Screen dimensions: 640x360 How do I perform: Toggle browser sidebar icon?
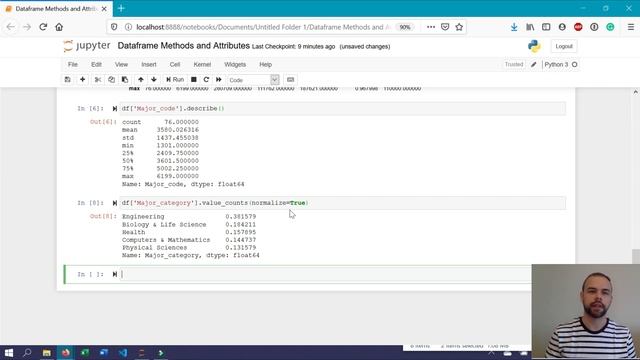pos(546,27)
